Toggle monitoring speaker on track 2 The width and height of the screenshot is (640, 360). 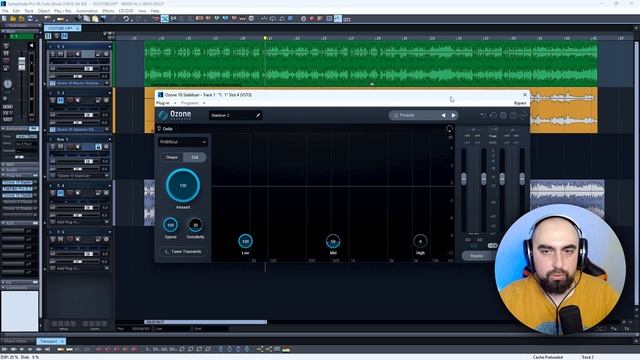coord(78,100)
